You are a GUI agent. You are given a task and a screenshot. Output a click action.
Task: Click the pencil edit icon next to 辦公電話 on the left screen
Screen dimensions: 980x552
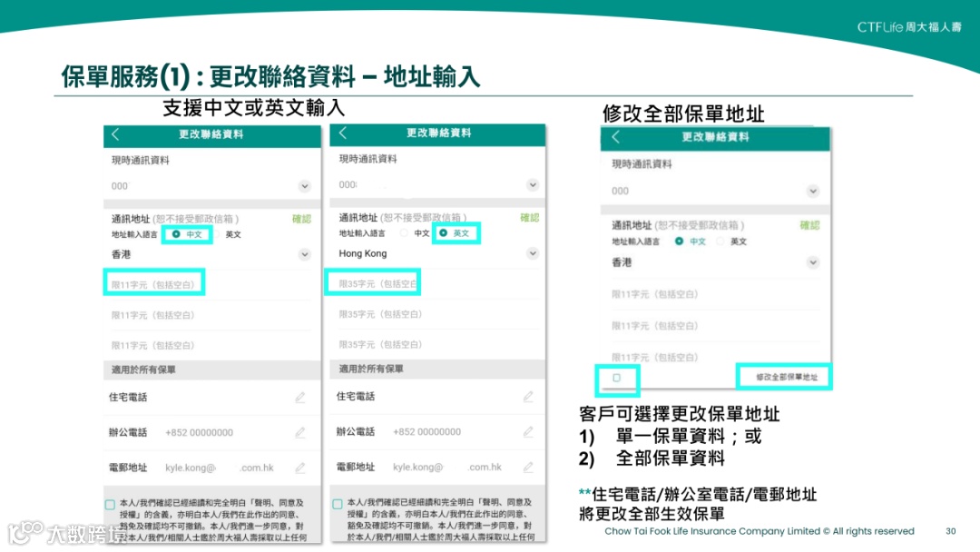299,432
